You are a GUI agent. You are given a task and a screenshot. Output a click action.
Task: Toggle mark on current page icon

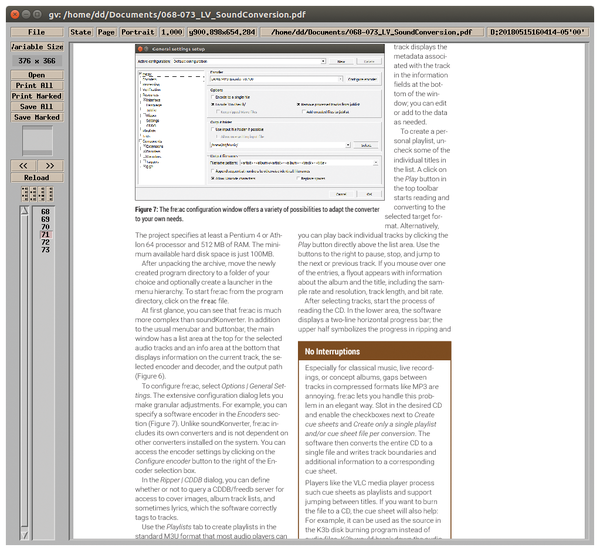(42, 194)
